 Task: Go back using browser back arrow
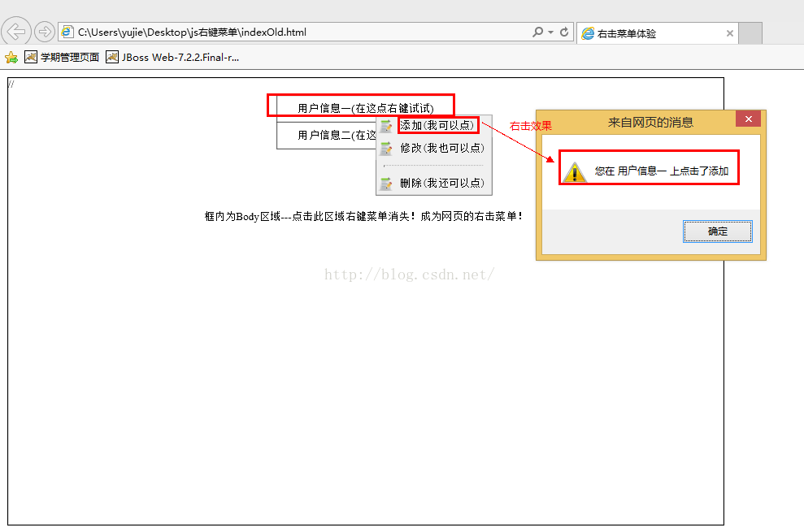pos(16,32)
